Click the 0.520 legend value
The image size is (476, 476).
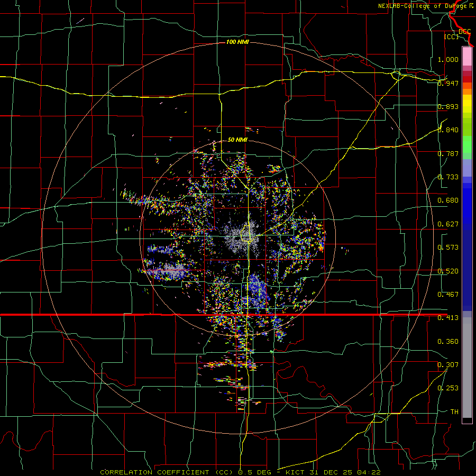point(448,271)
